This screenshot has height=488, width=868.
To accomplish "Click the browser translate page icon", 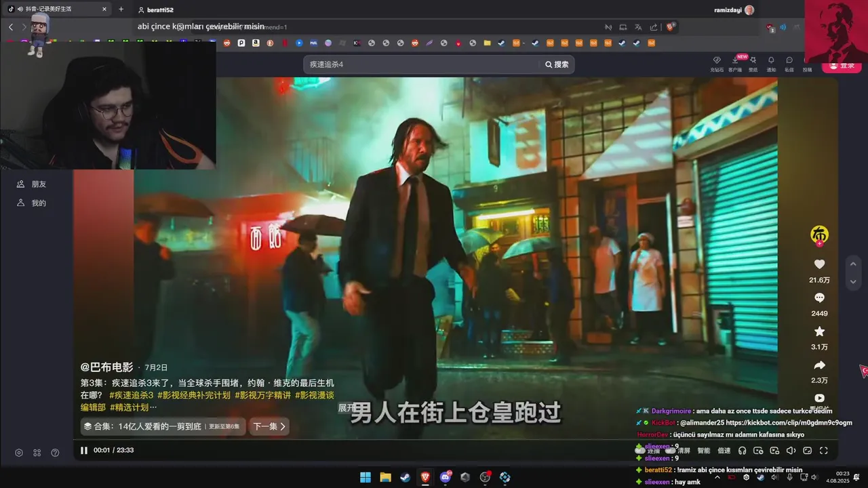I will pyautogui.click(x=638, y=27).
